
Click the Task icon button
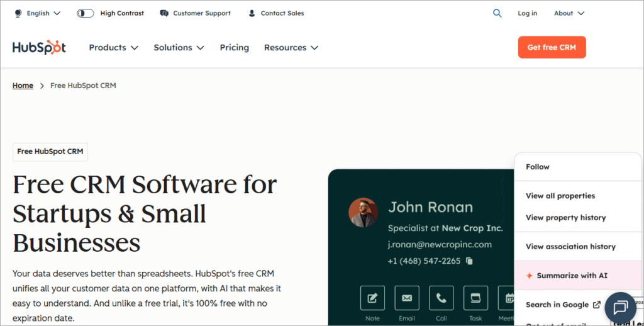point(475,298)
